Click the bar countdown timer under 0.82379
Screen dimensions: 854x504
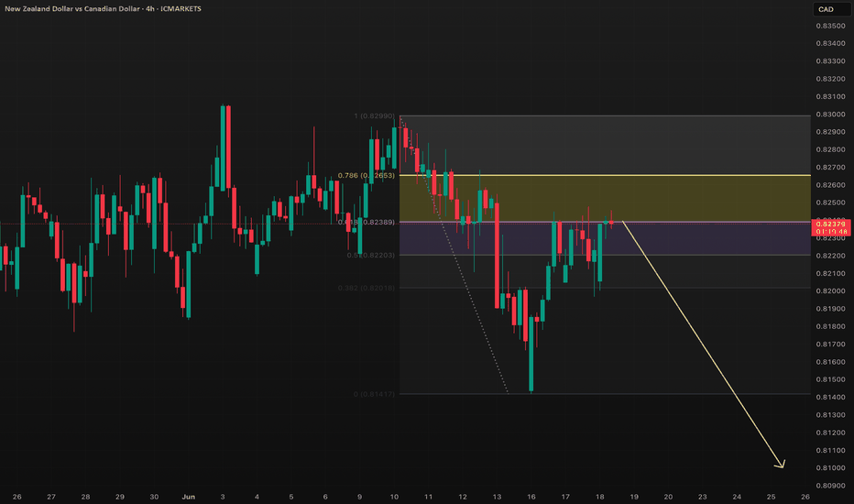pos(830,232)
